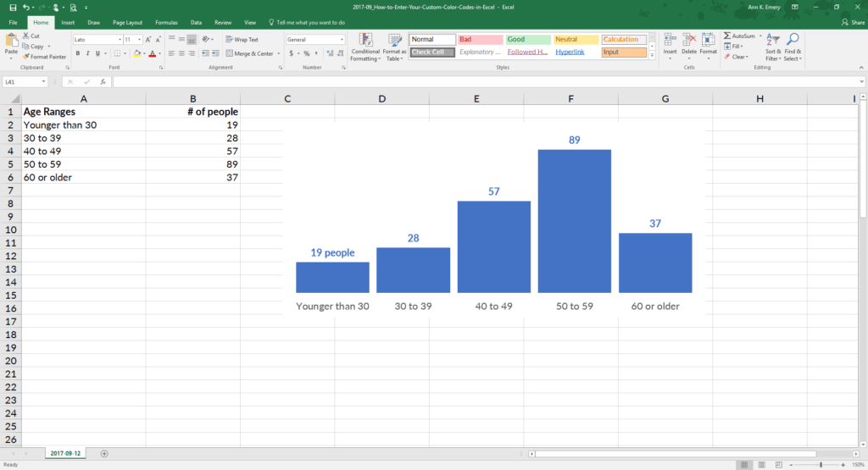Viewport: 868px width, 470px height.
Task: Apply red font color A
Action: click(153, 53)
